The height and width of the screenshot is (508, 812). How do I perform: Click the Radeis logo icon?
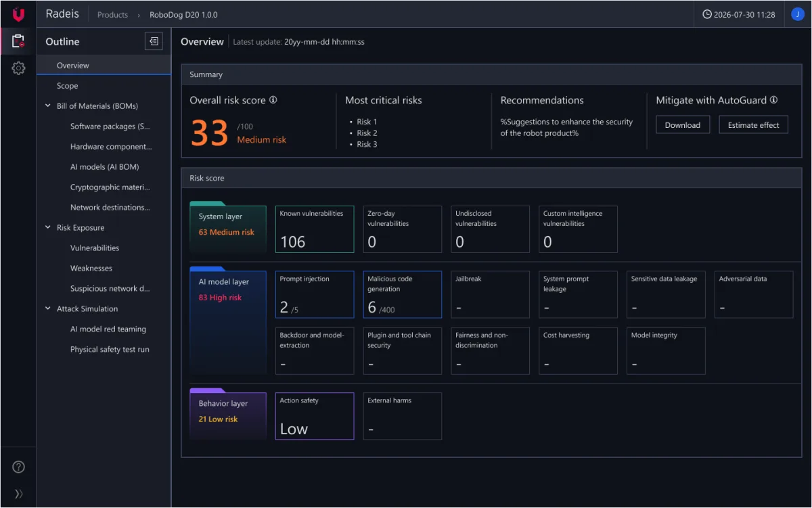18,14
